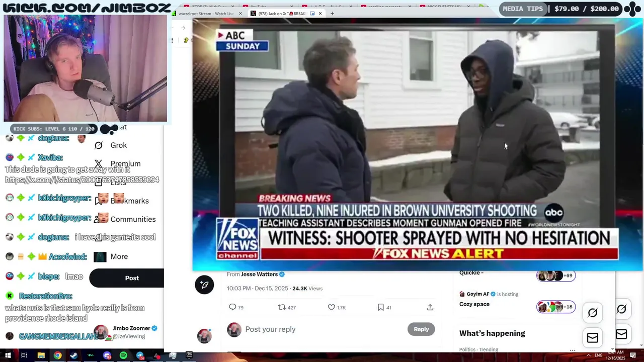Open the floating Messages envelope inside page
Screen dimensions: 644x362
click(x=593, y=338)
